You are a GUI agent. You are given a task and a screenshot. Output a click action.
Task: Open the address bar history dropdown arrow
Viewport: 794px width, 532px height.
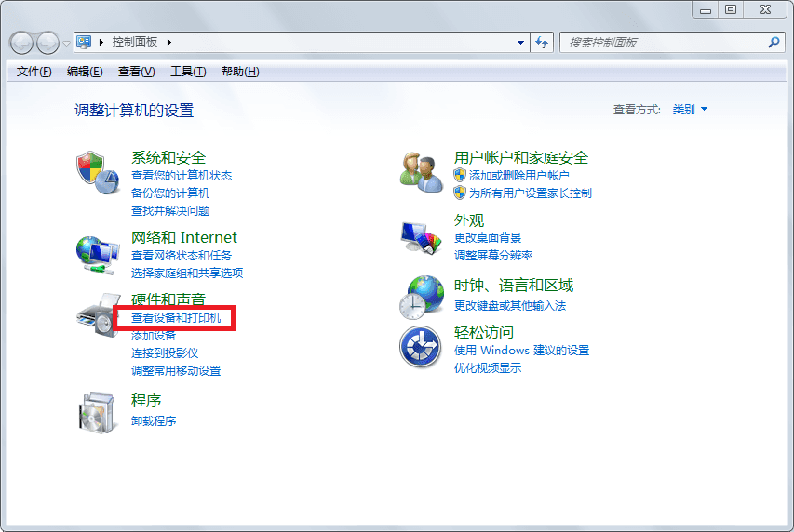click(520, 43)
